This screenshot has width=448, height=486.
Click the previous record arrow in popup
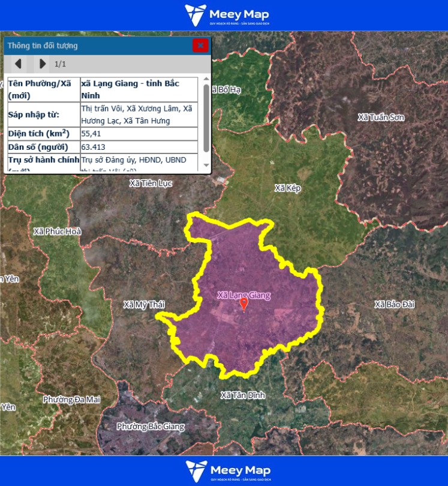pyautogui.click(x=18, y=64)
